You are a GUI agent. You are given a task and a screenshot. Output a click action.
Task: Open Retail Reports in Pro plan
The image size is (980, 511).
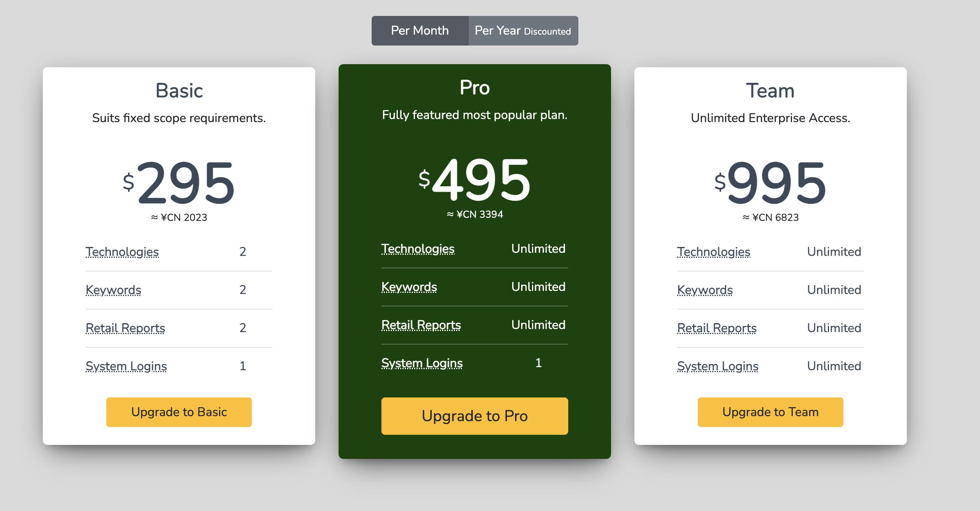(421, 325)
